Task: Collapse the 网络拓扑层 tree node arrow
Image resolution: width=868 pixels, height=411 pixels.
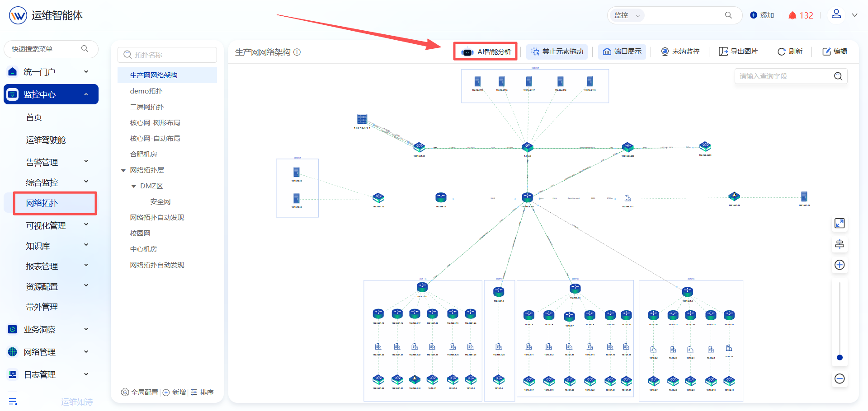Action: (123, 170)
